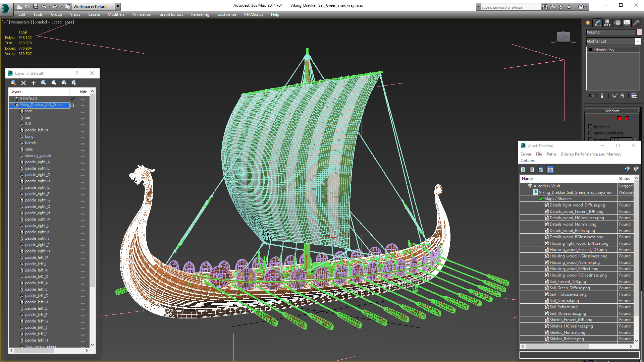Open quick access toolbar customize arrow
Screen dimensions: 644x362
pos(118,6)
